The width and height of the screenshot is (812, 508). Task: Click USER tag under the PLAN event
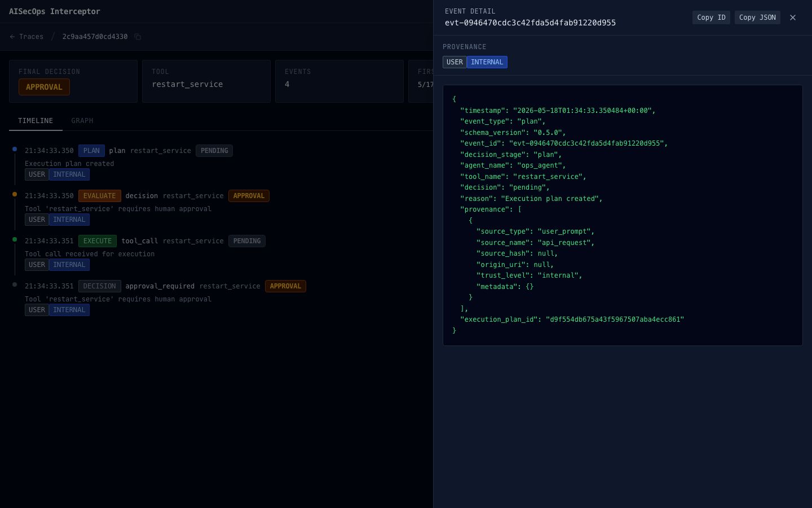point(37,174)
